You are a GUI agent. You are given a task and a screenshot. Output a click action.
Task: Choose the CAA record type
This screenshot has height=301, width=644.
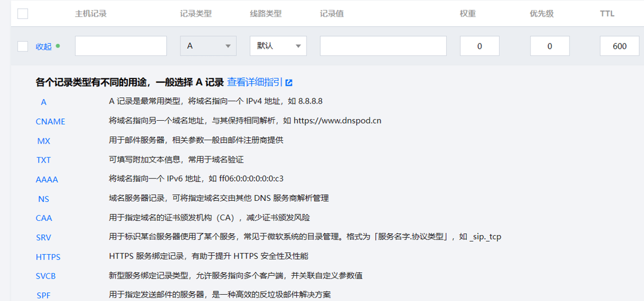pyautogui.click(x=44, y=218)
